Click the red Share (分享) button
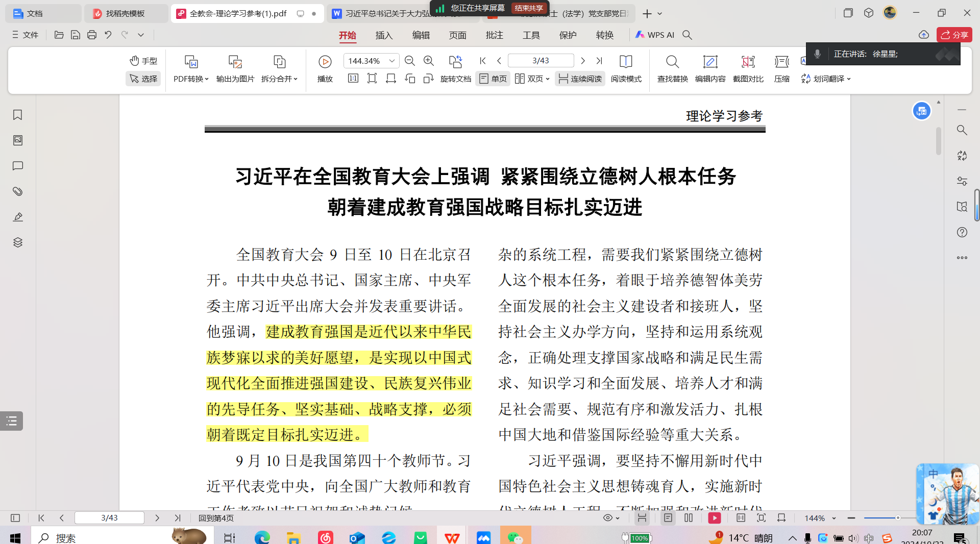Image resolution: width=980 pixels, height=544 pixels. click(x=954, y=35)
